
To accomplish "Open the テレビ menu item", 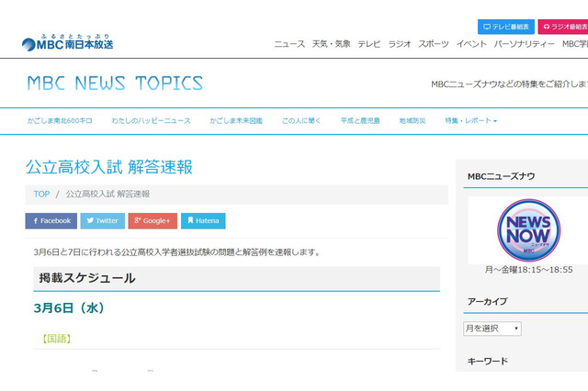I will [369, 44].
